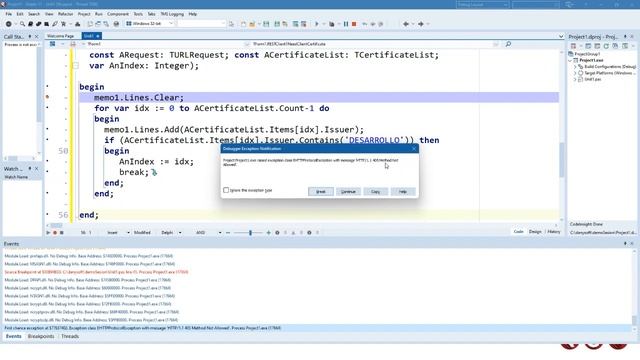Switch to the Design view tab
640x360 pixels.
535,231
